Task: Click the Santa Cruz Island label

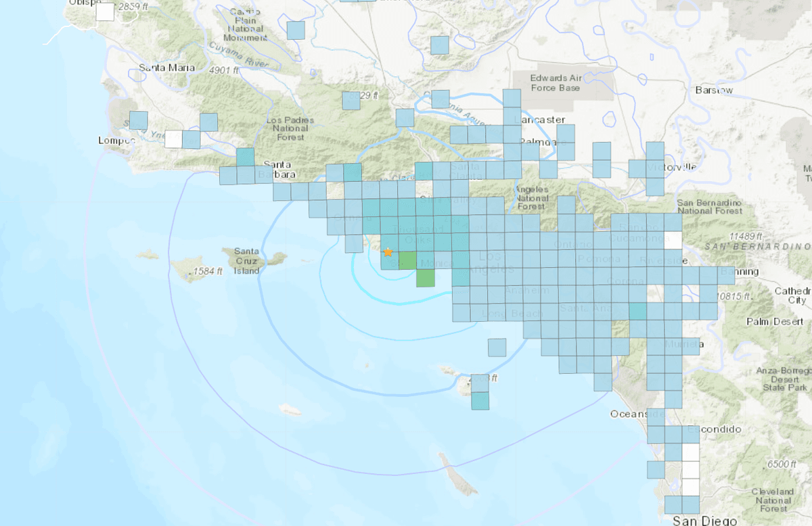Action: pyautogui.click(x=247, y=261)
